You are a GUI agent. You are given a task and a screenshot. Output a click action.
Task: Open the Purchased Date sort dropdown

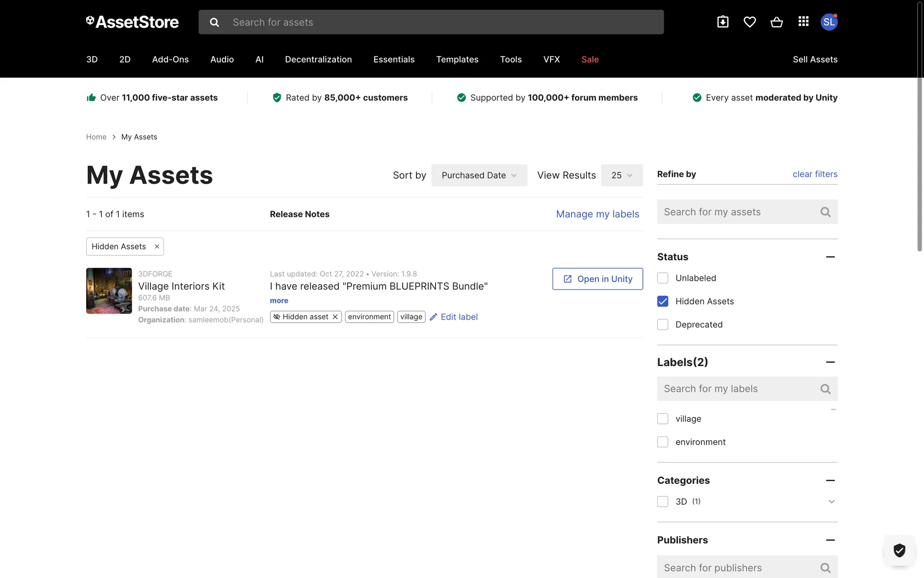click(479, 175)
